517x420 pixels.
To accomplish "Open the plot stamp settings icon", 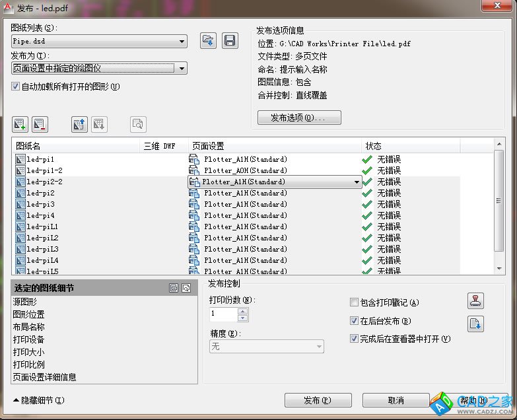I will 475,301.
